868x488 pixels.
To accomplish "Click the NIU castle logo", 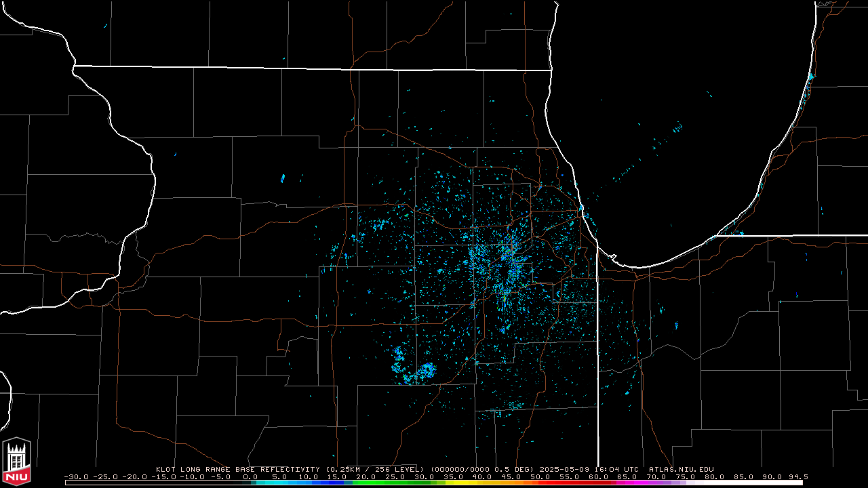I will (17, 462).
